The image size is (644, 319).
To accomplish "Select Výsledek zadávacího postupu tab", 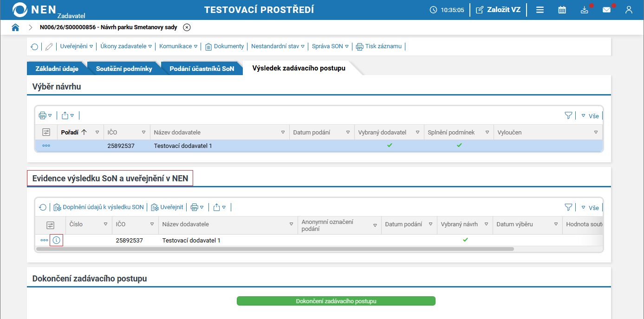I will tap(299, 68).
